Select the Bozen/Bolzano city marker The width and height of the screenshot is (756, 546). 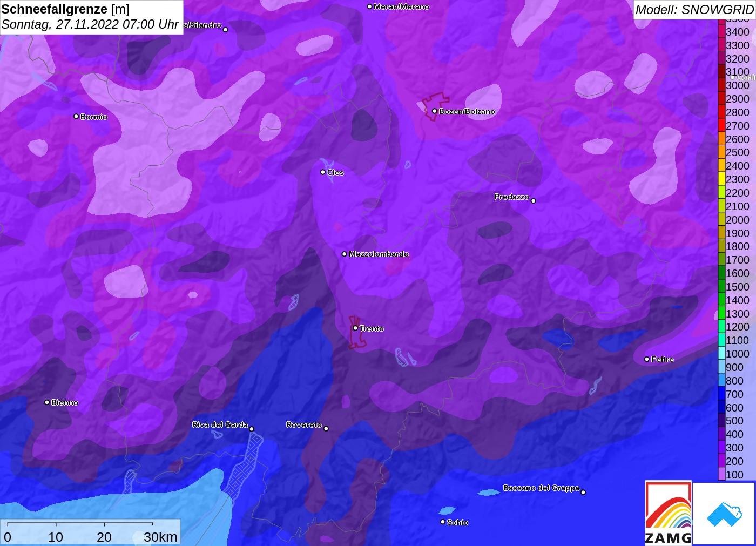coord(434,111)
